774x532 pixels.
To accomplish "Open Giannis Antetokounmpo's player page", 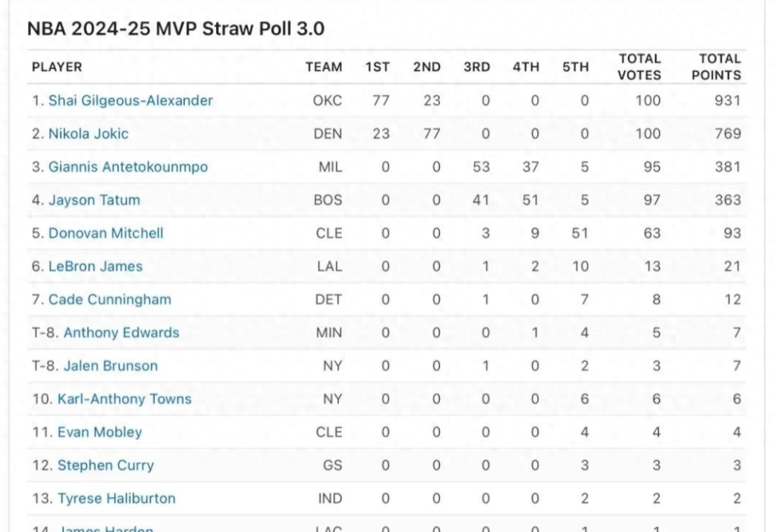I will click(x=128, y=167).
